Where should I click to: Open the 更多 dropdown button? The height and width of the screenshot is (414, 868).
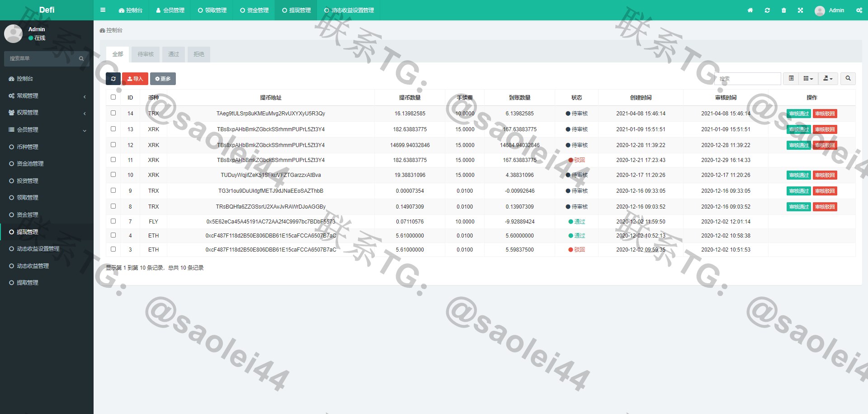163,79
